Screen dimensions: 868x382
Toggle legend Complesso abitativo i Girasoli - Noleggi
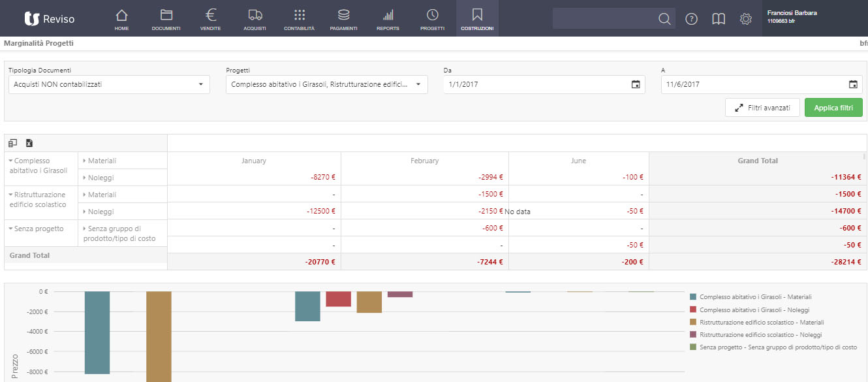click(749, 310)
